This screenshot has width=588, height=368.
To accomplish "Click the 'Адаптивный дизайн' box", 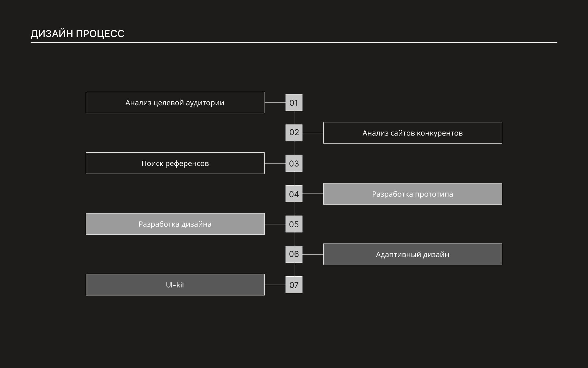I will point(413,254).
